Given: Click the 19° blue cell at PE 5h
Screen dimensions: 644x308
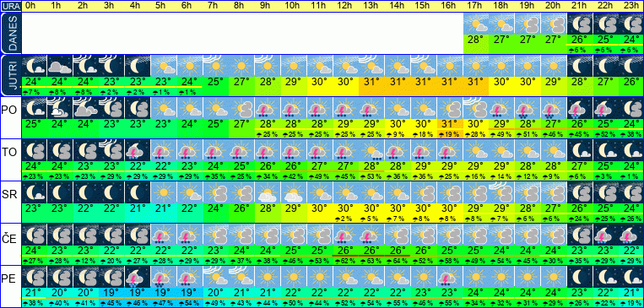Looking at the screenshot, I should click(x=164, y=293).
